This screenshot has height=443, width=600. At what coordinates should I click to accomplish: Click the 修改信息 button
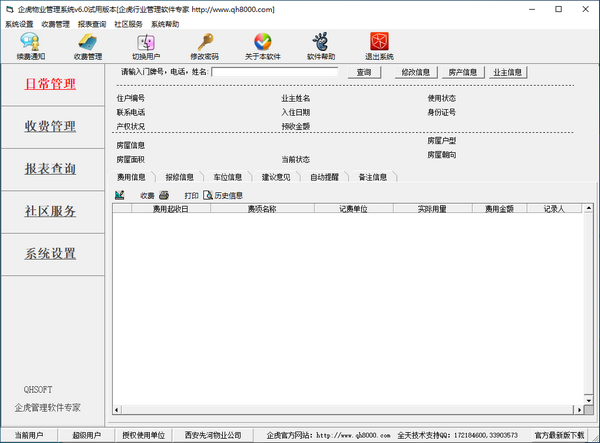(x=415, y=72)
